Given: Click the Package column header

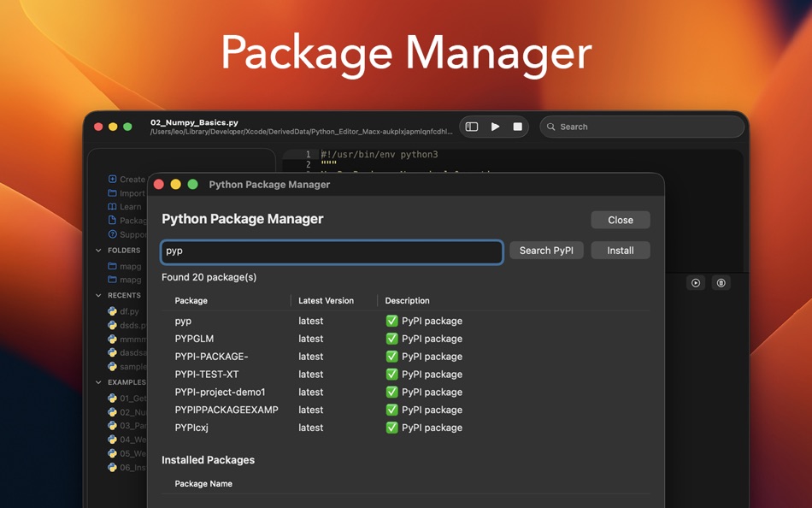Looking at the screenshot, I should 190,300.
